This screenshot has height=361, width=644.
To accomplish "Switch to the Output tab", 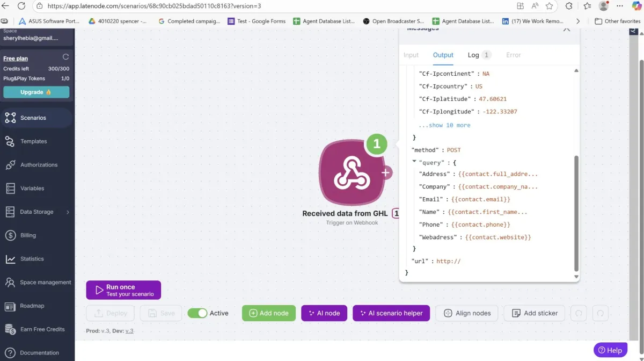I will [443, 55].
